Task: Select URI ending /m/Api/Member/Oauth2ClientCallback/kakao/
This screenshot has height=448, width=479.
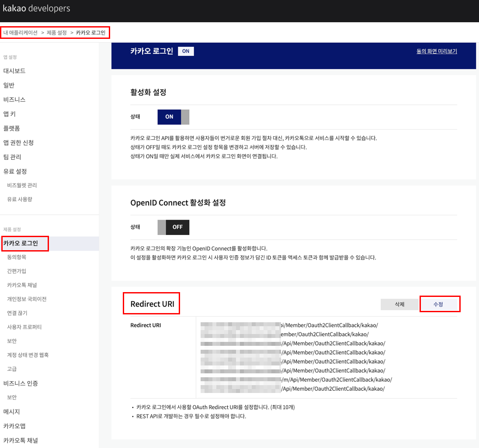Action: (x=296, y=379)
